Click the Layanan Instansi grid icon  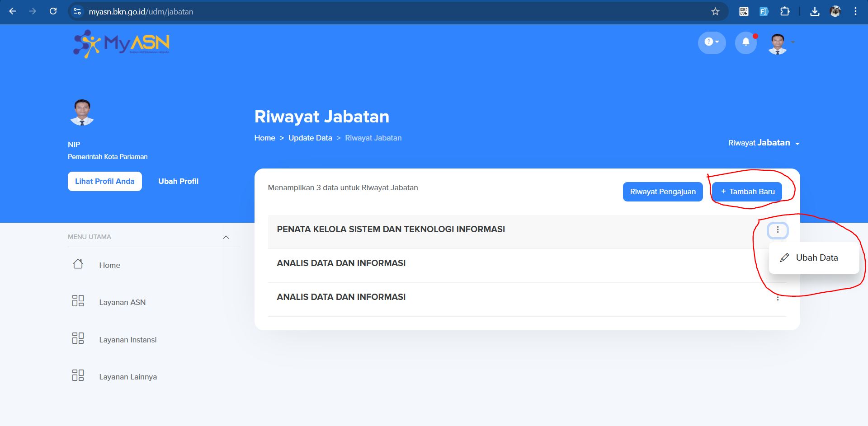(x=78, y=339)
